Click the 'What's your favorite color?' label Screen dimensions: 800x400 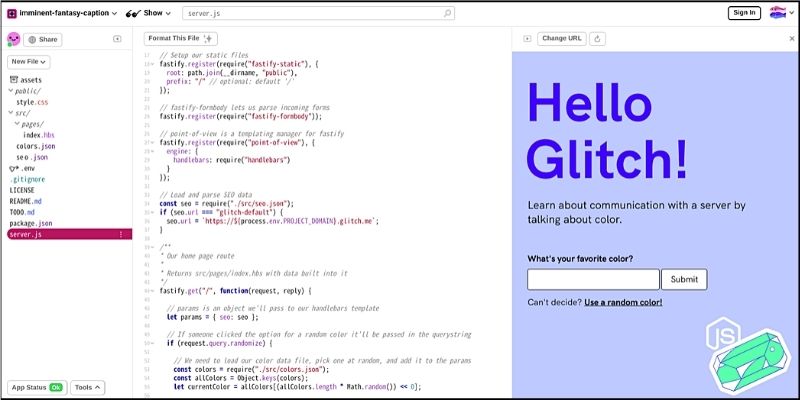click(580, 259)
